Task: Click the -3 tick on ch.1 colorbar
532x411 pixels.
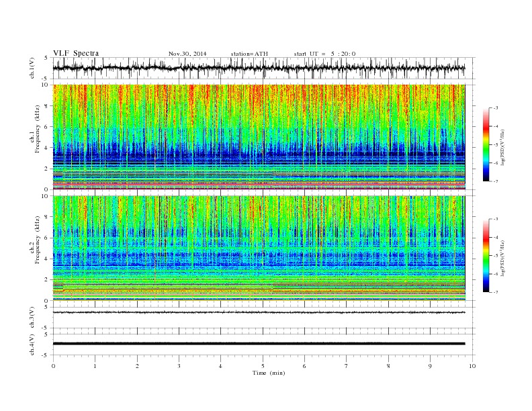Action: 496,108
